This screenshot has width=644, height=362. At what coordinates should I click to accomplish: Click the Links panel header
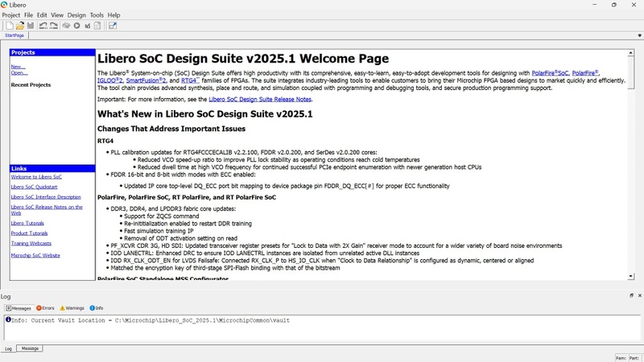click(x=52, y=168)
